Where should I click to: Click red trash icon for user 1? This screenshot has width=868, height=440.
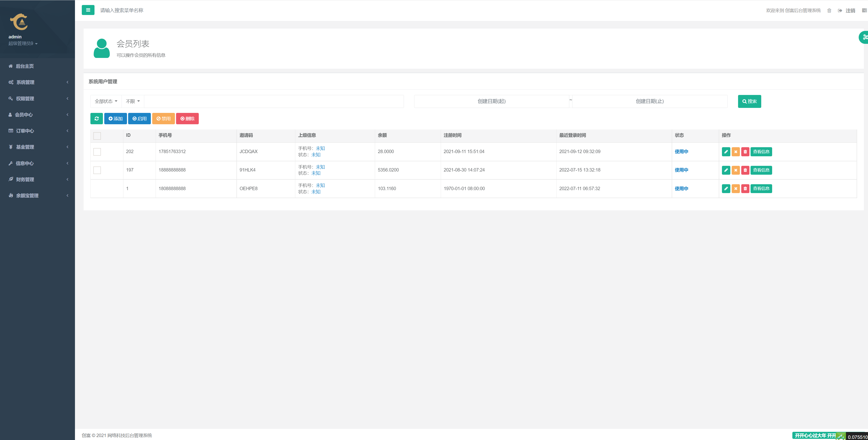point(745,189)
